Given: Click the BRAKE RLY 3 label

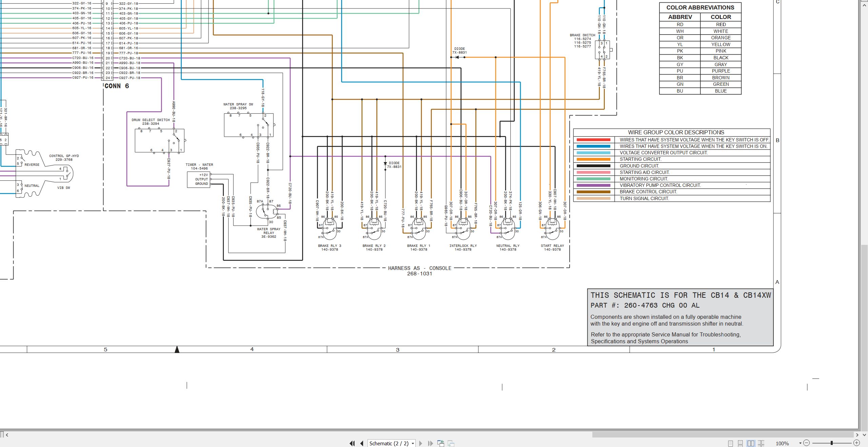Looking at the screenshot, I should [330, 246].
